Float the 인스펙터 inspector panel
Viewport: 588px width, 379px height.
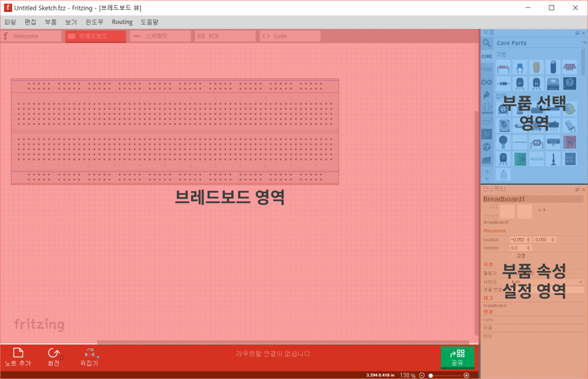coord(578,189)
